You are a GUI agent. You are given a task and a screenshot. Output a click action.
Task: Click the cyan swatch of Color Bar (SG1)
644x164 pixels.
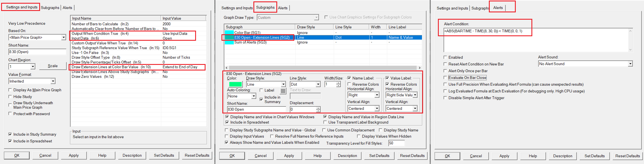(229, 33)
